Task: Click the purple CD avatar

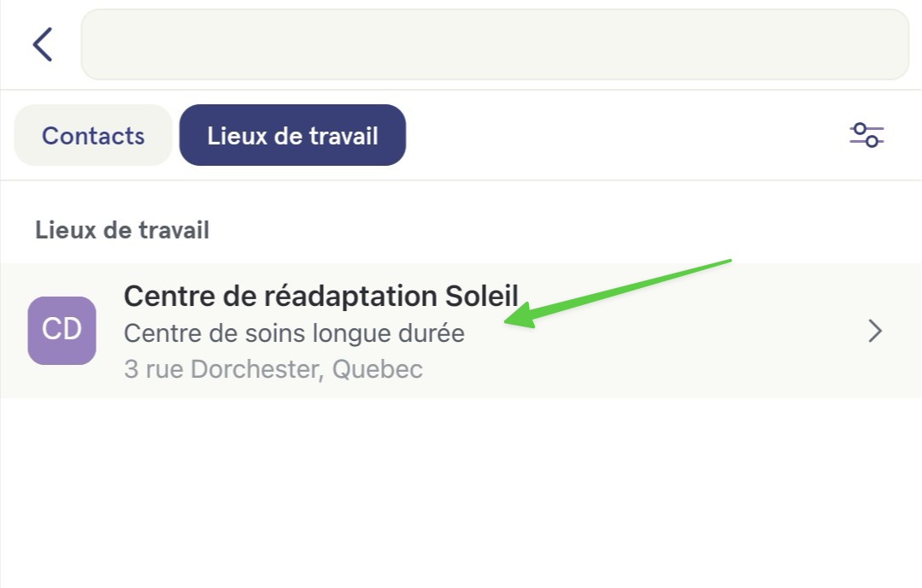Action: [62, 331]
